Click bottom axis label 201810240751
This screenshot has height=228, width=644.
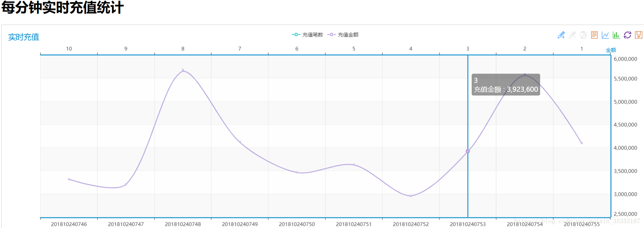(x=354, y=224)
